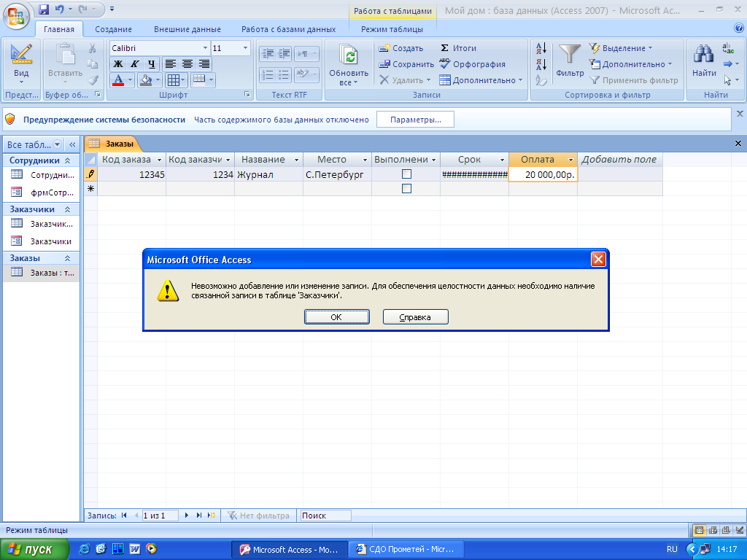The height and width of the screenshot is (560, 747).
Task: Select the Заказы : т... table item
Action: pyautogui.click(x=42, y=273)
